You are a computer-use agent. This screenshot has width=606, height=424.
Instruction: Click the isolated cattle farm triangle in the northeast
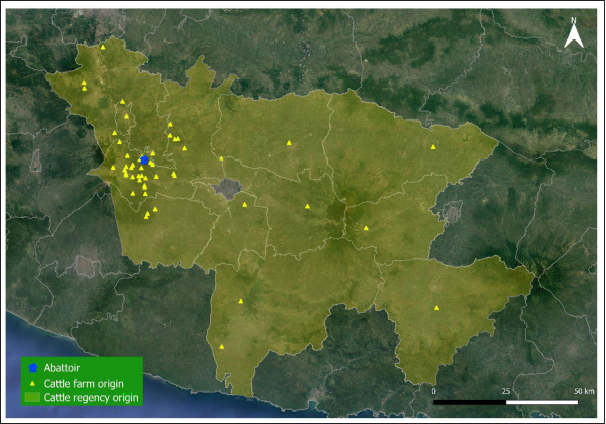pyautogui.click(x=433, y=147)
